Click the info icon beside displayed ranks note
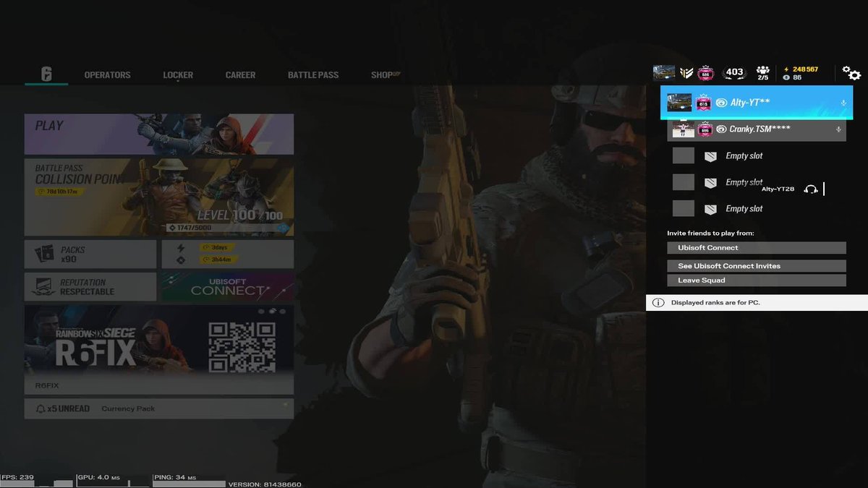 coord(658,302)
